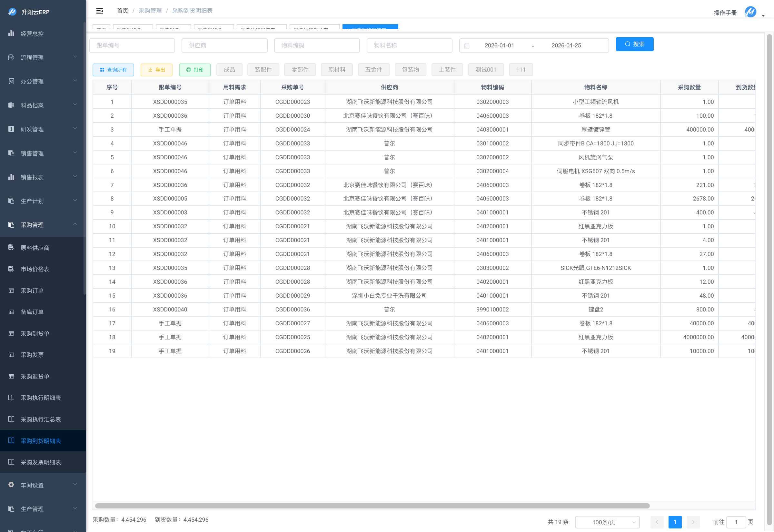The width and height of the screenshot is (774, 532).
Task: Toggle the 五金件 category filter
Action: pos(373,70)
